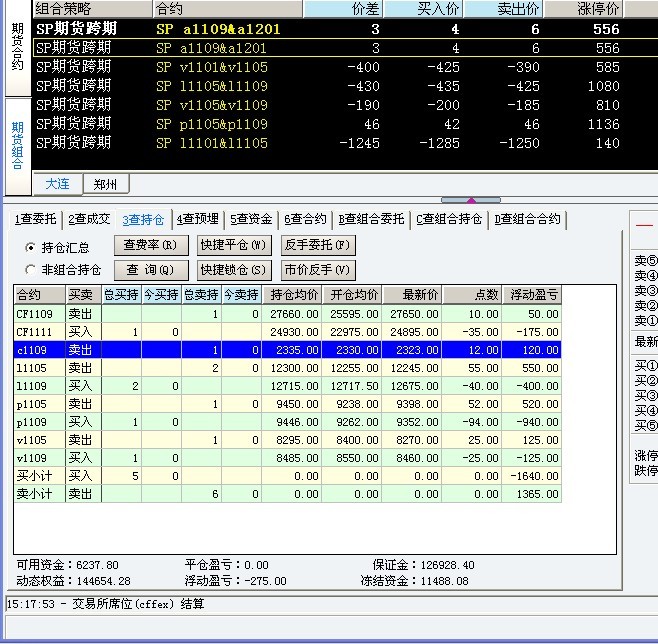Open the B查组合委托 tab
The width and height of the screenshot is (658, 644).
pos(371,219)
